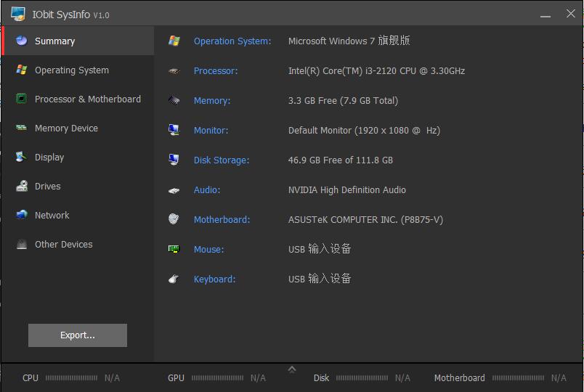584x392 pixels.
Task: Click the Audio: label
Action: [207, 190]
